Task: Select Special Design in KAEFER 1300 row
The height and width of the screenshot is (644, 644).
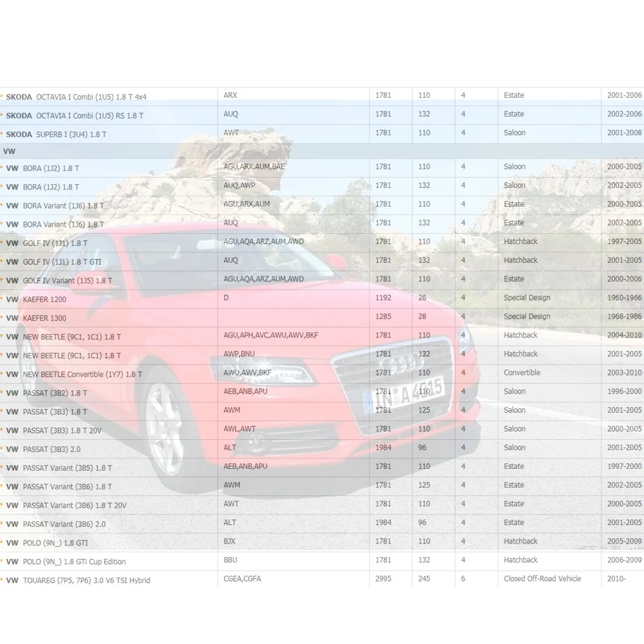Action: click(x=527, y=317)
